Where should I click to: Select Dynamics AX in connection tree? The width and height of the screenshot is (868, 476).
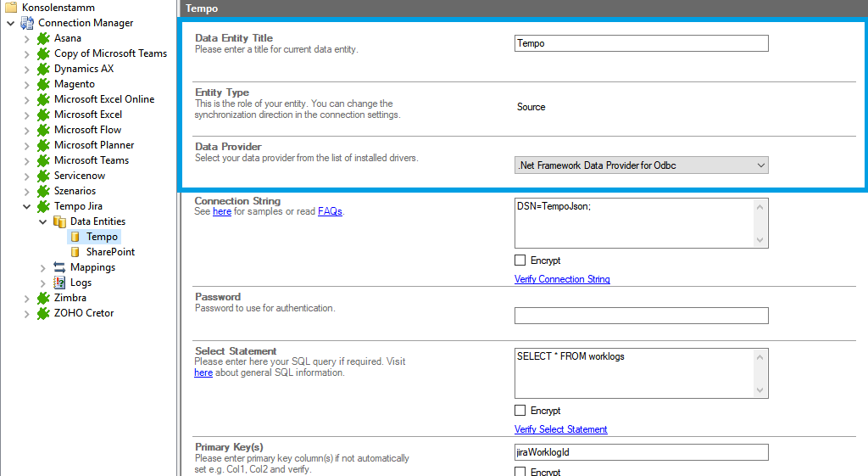point(83,69)
